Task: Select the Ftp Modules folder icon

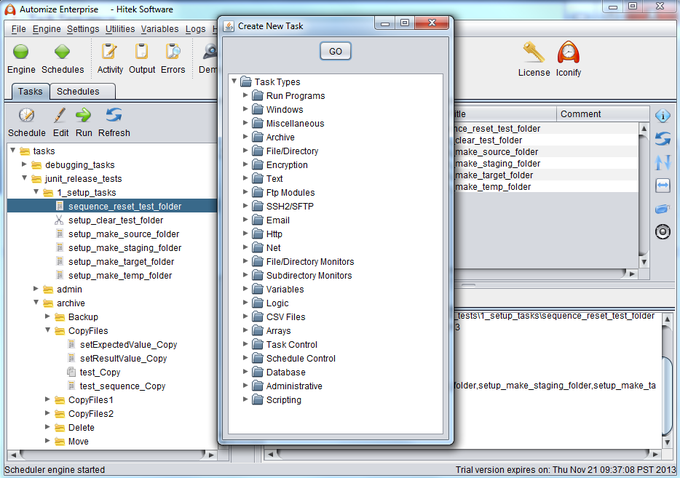Action: pyautogui.click(x=258, y=192)
